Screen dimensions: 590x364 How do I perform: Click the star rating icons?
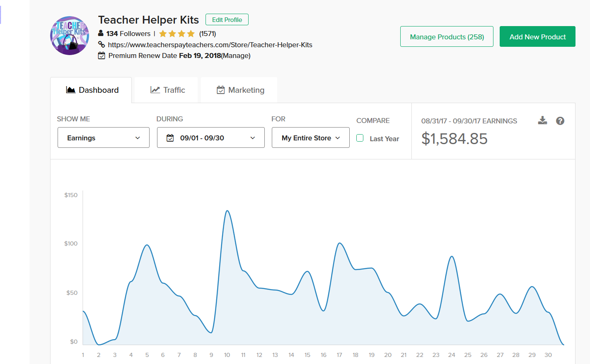[177, 34]
